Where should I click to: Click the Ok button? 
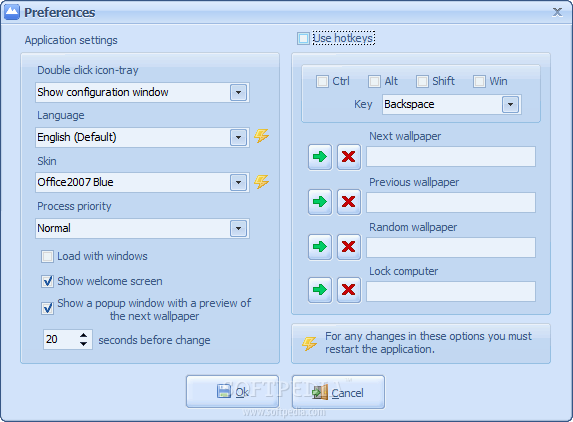(232, 392)
